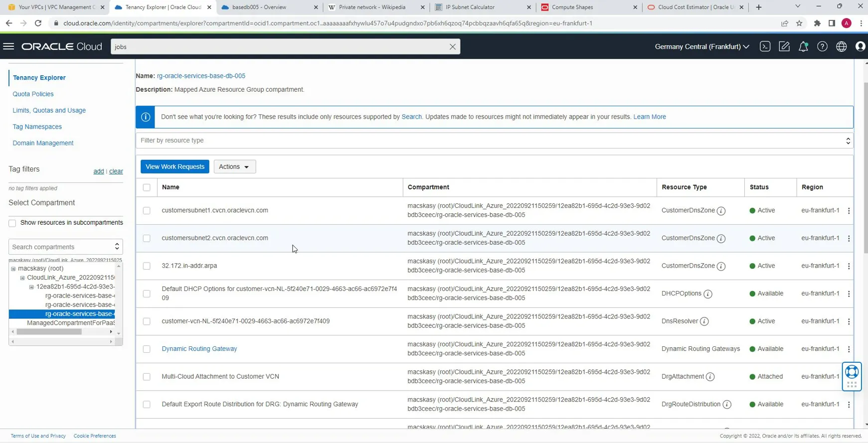Open the language globe icon
Viewport: 868px width, 443px height.
842,46
